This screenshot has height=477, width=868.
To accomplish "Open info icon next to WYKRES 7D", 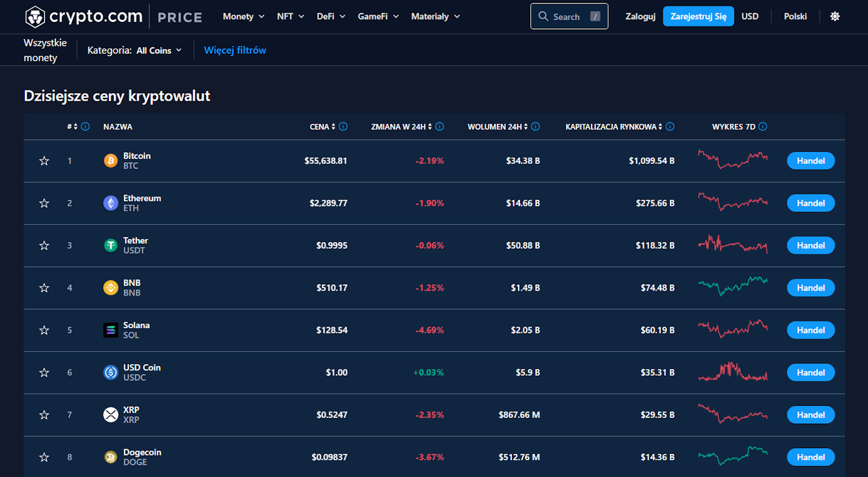I will click(x=763, y=126).
